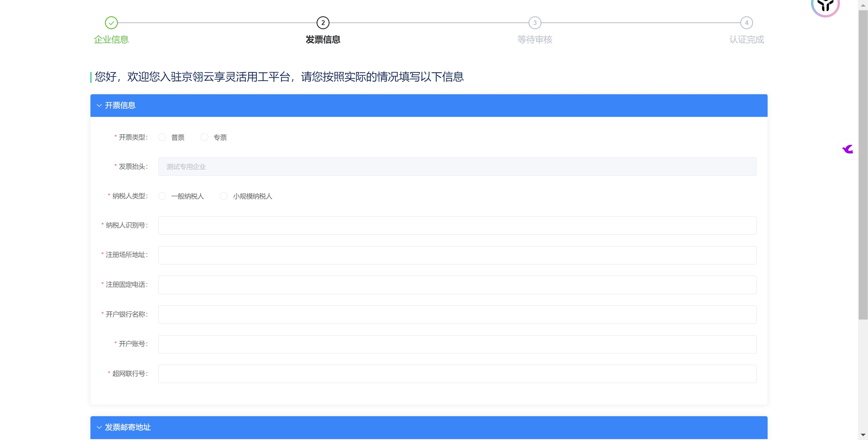Focus the 注册固定电话 input field
The width and height of the screenshot is (868, 440).
pyautogui.click(x=457, y=285)
